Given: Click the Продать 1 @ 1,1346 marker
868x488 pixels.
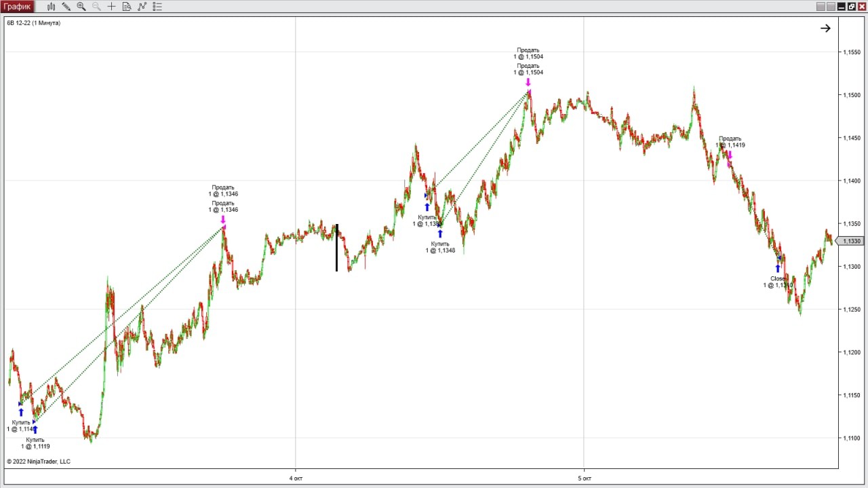Looking at the screenshot, I should point(222,220).
